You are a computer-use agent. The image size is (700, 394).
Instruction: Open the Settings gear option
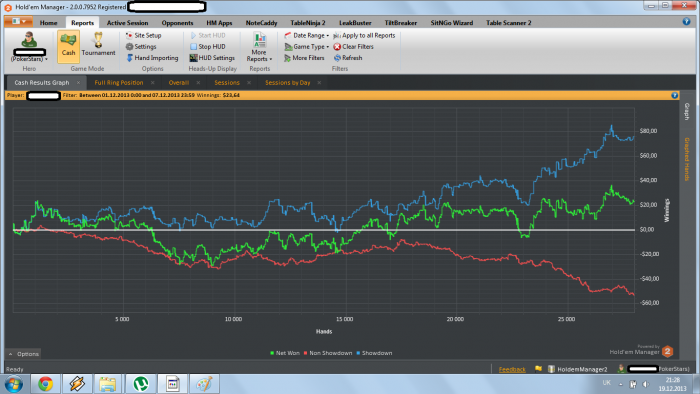pos(141,46)
